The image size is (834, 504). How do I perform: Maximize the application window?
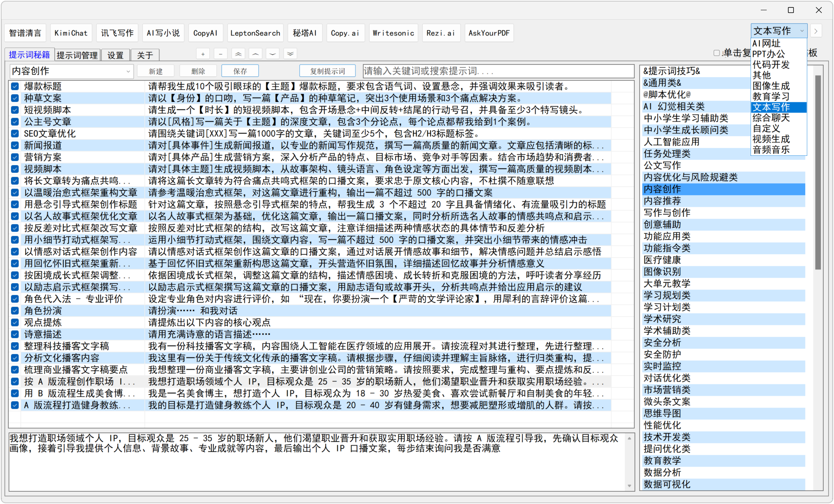tap(791, 10)
